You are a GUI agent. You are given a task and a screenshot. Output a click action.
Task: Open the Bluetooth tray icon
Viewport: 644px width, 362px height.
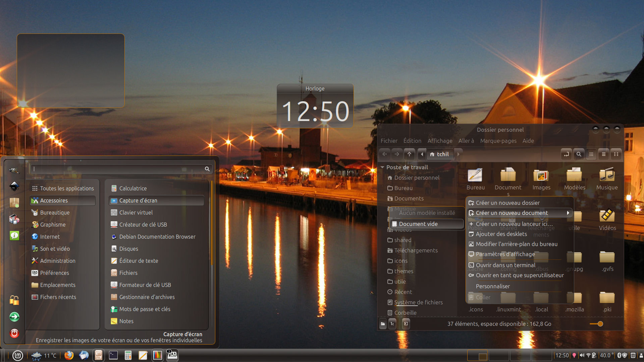[x=619, y=355]
